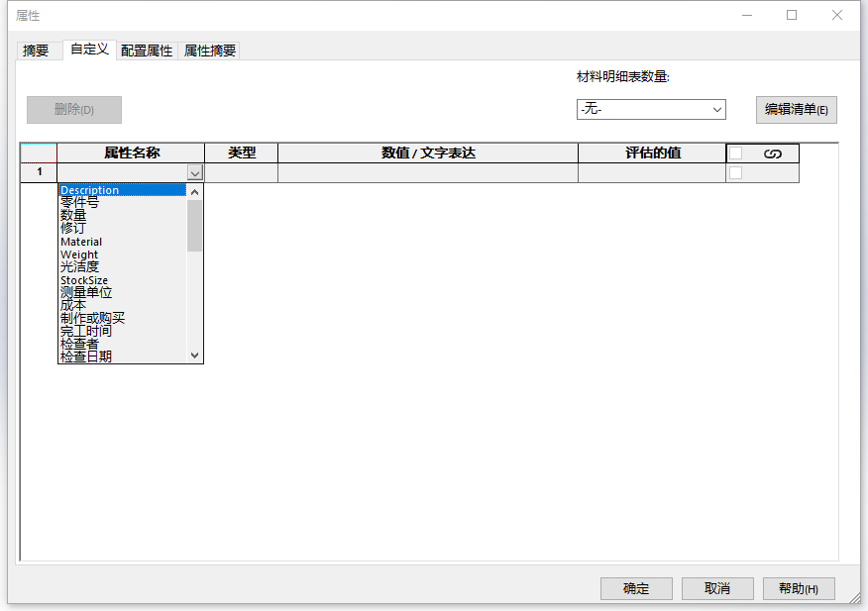Click the 编辑清单(E) button

(796, 110)
